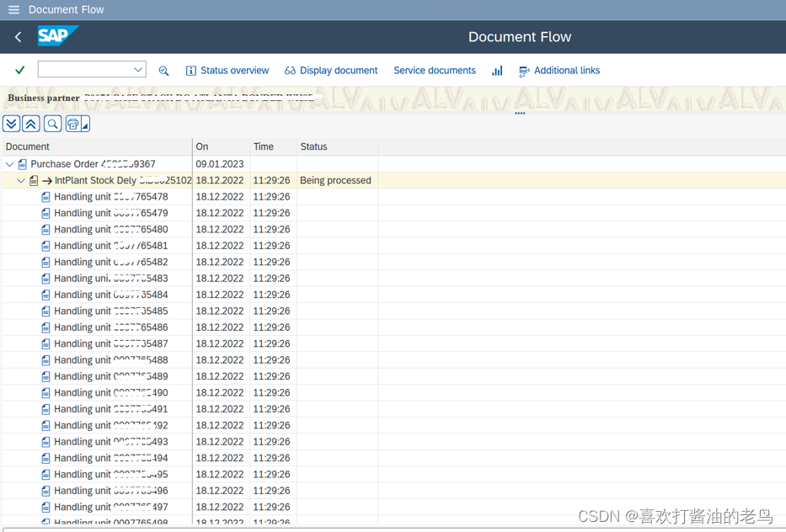The image size is (786, 532).
Task: Open the hamburger menu beside Document Flow
Action: click(13, 9)
